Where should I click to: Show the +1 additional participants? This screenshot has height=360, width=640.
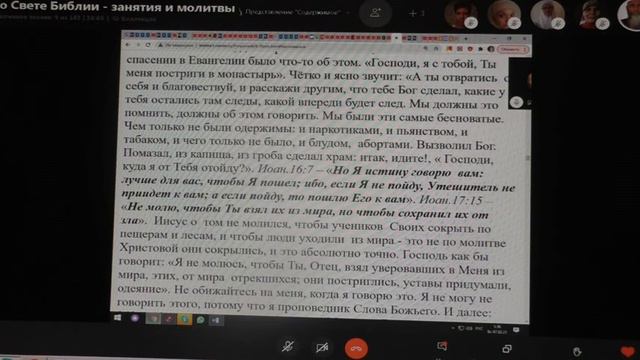pos(416,13)
